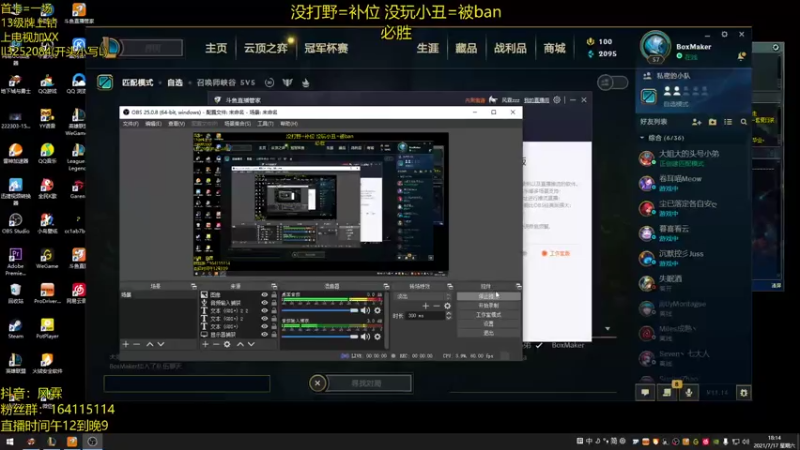The height and width of the screenshot is (450, 800).
Task: Open League 冠军杯赛 tab
Action: [326, 48]
